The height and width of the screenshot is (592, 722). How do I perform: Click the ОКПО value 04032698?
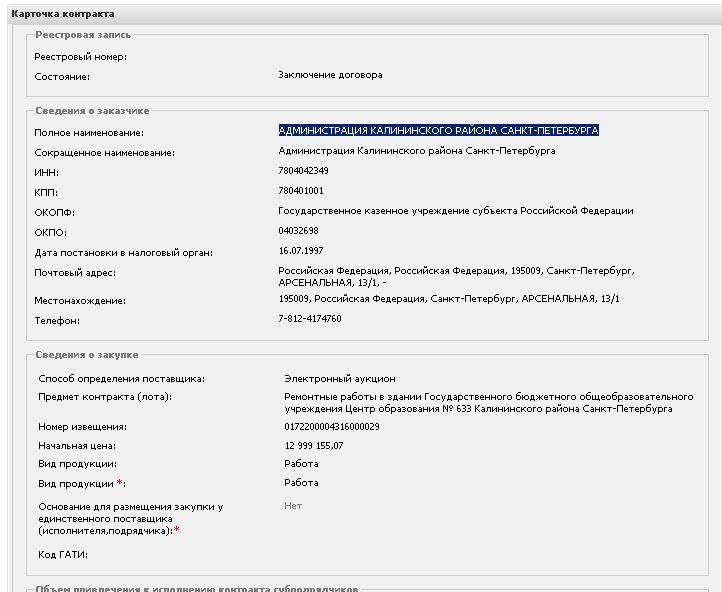[298, 231]
